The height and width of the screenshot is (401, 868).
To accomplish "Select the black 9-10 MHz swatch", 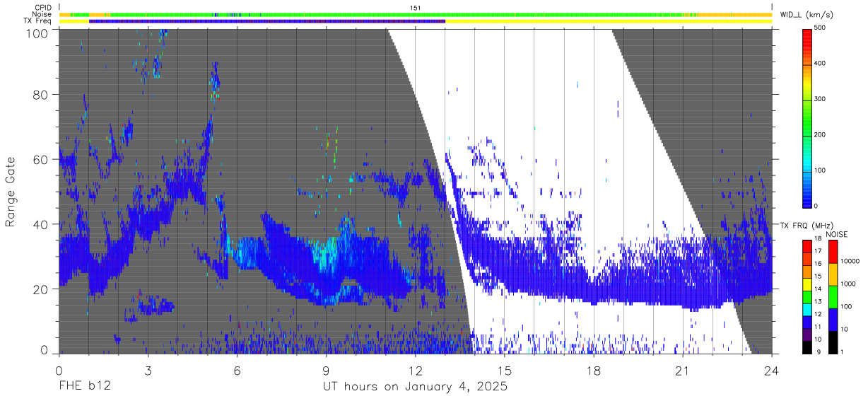I will pos(807,347).
